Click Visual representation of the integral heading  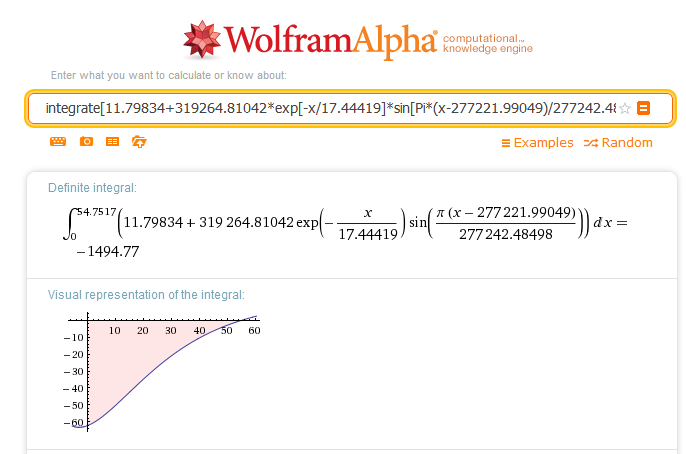(146, 295)
